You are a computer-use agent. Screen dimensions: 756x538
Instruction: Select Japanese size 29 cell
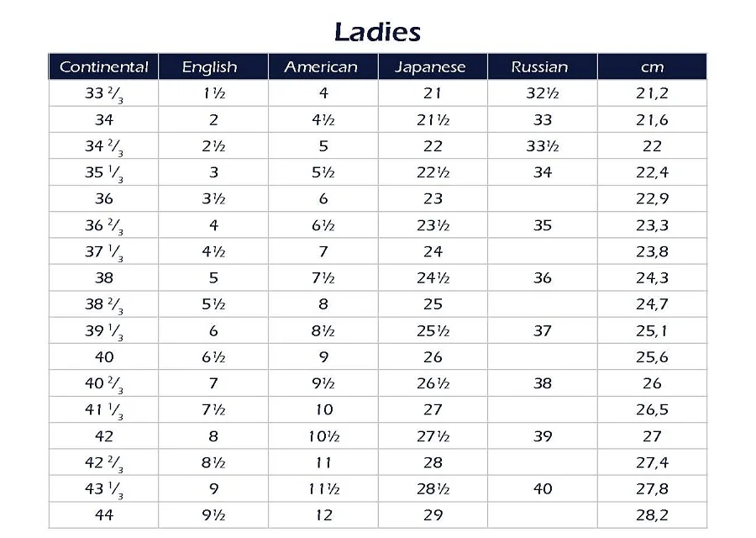point(433,515)
